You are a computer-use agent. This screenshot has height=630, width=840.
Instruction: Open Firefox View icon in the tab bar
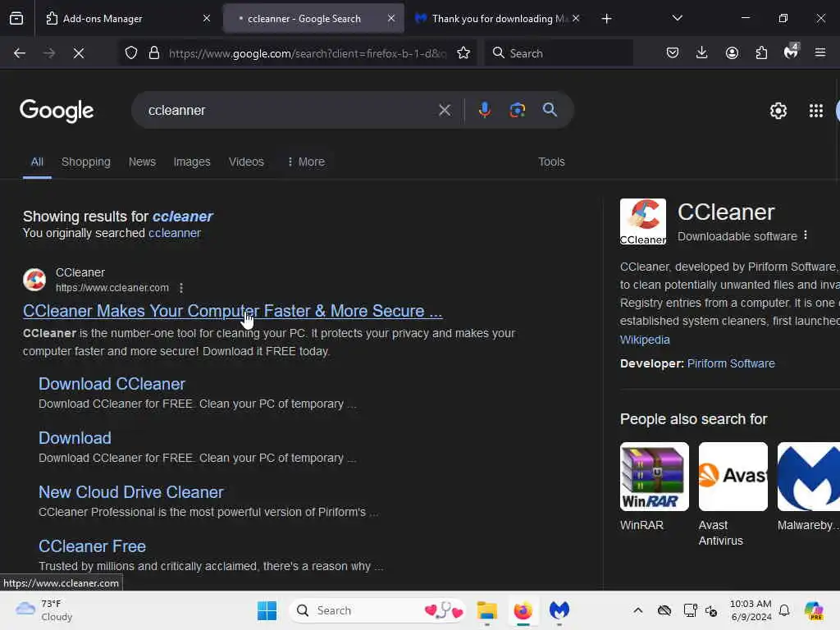(16, 18)
